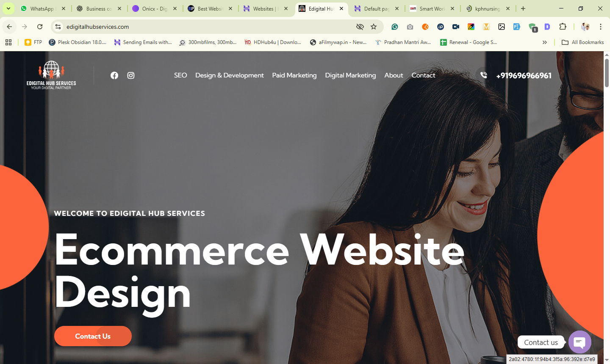The image size is (610, 364).
Task: View site information icon in address bar
Action: (x=58, y=27)
